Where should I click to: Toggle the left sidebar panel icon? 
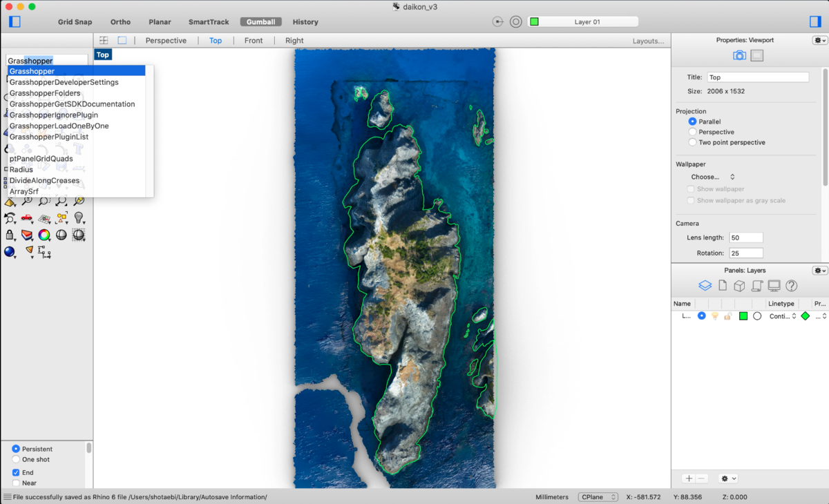point(15,21)
